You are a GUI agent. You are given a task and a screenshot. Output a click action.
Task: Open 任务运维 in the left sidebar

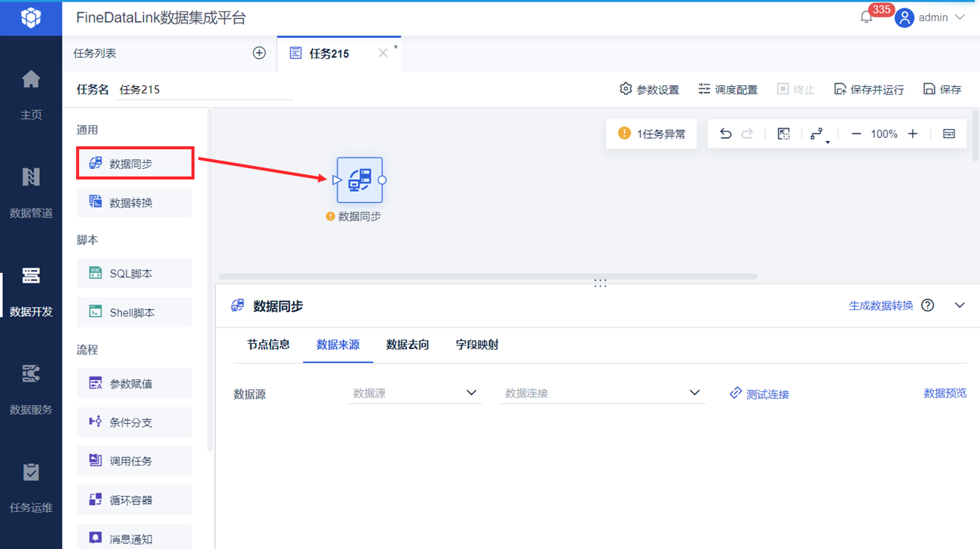tap(31, 487)
